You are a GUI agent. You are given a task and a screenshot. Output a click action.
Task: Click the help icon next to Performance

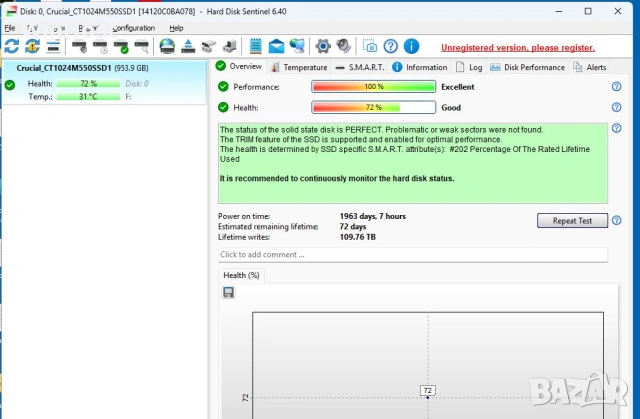(x=616, y=86)
